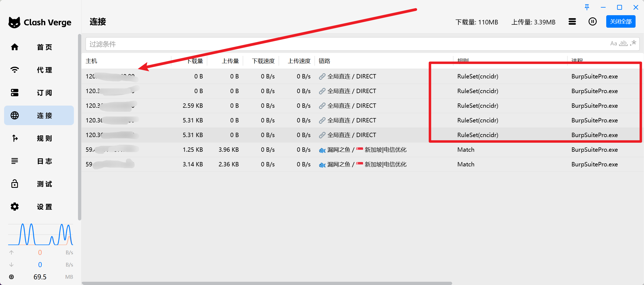Click the globe connections icon

coord(15,115)
